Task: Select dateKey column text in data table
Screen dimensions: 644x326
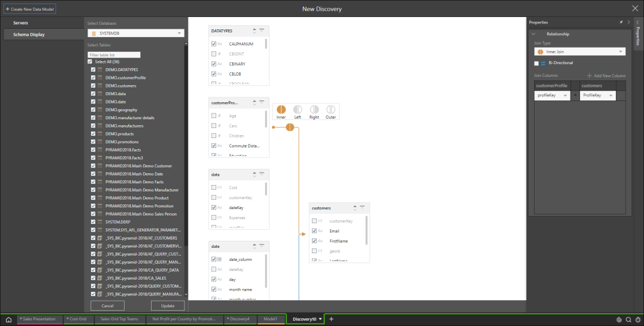Action: (236, 208)
